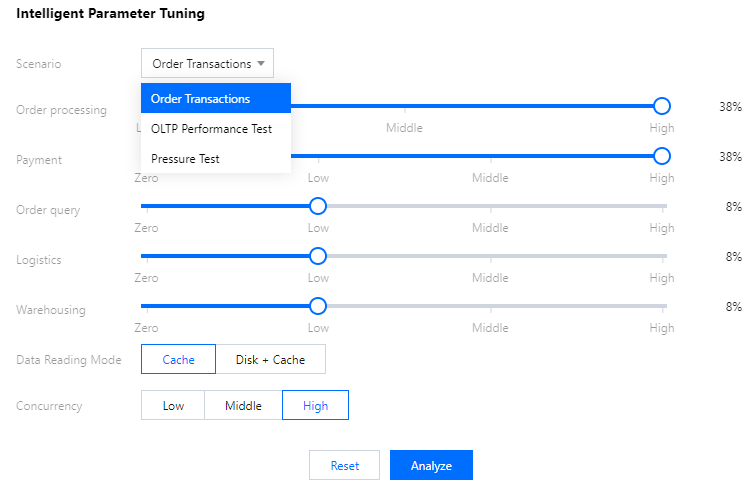Screen dimensions: 753x489
Task: Select High concurrency option
Action: pos(315,405)
